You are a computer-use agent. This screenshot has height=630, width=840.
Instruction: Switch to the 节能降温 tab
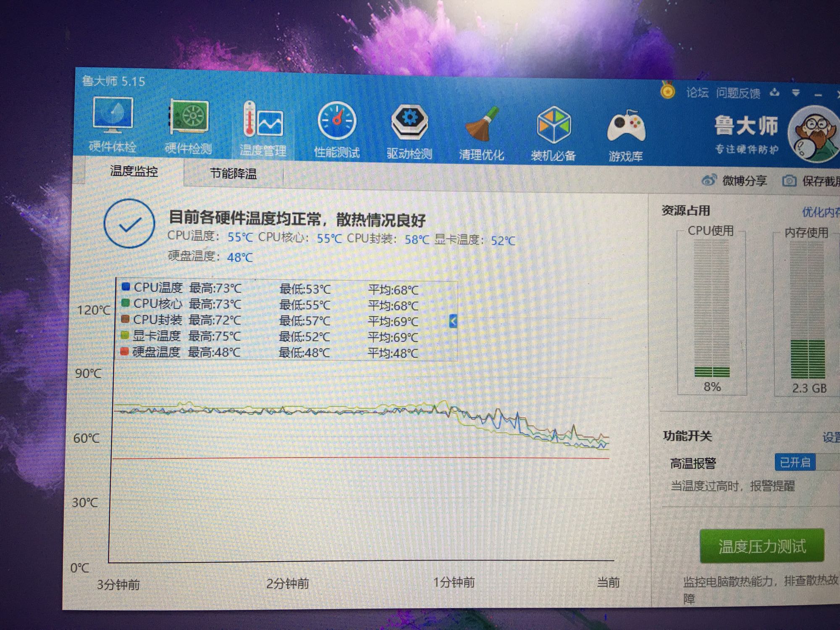click(234, 173)
